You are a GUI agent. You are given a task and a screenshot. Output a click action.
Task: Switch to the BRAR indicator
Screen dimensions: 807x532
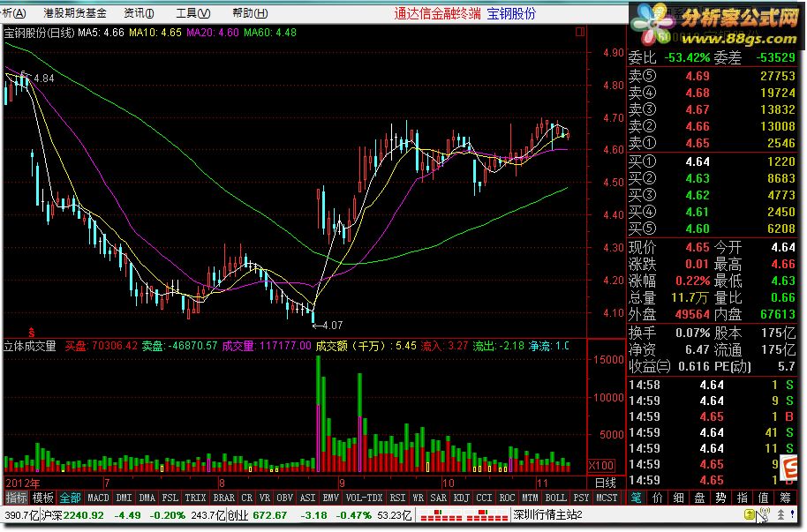224,498
